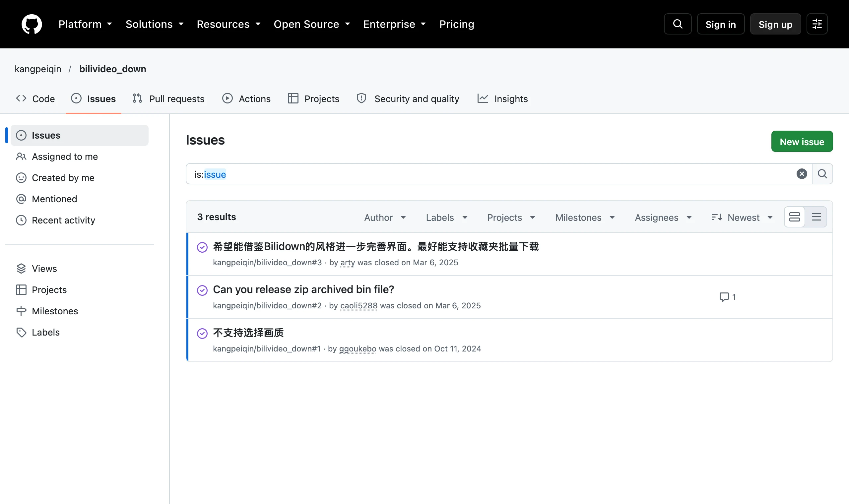The image size is (849, 504).
Task: Switch to Pull requests tab
Action: 168,99
